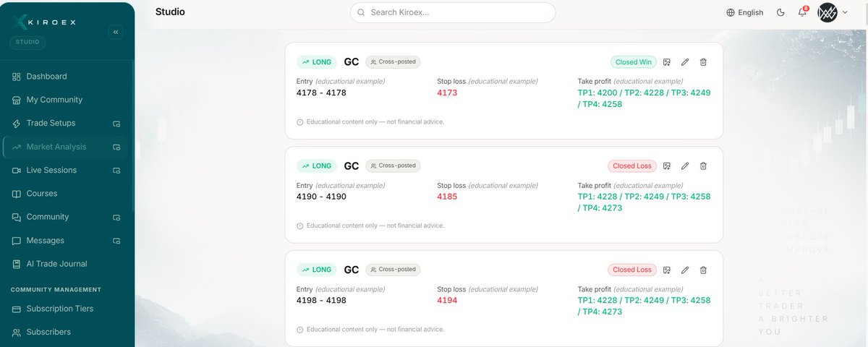Open image icon on 4198 trade card
The height and width of the screenshot is (347, 868).
coord(667,270)
